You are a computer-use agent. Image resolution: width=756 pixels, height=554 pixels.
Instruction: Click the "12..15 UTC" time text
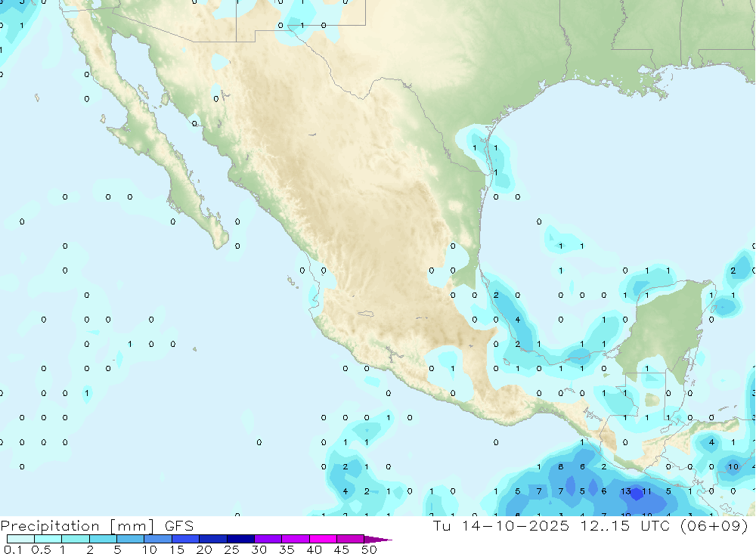[x=624, y=525]
